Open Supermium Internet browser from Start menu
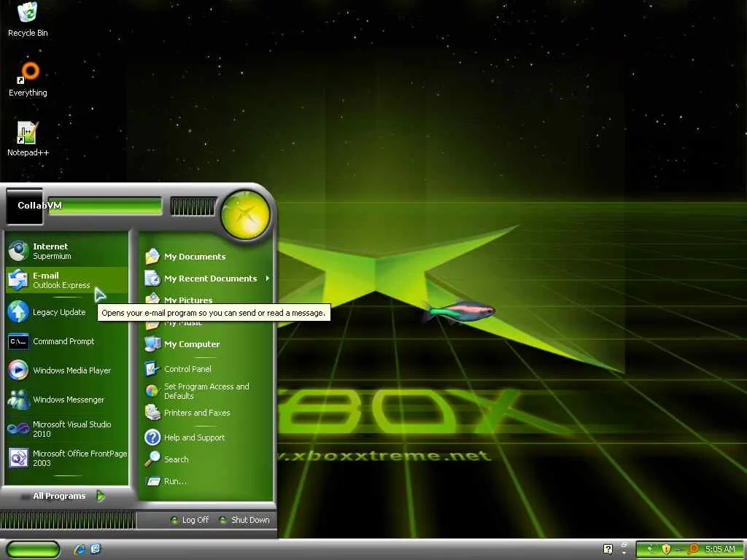 [x=66, y=251]
